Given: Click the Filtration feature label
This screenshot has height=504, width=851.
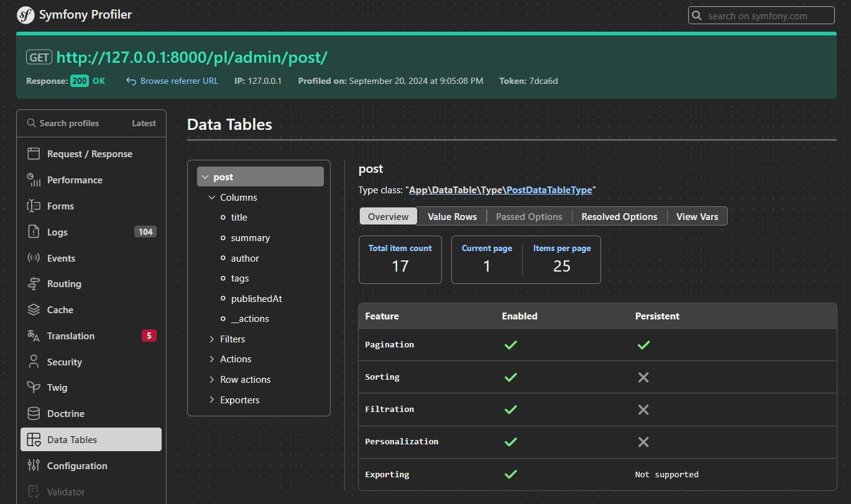Looking at the screenshot, I should (389, 409).
